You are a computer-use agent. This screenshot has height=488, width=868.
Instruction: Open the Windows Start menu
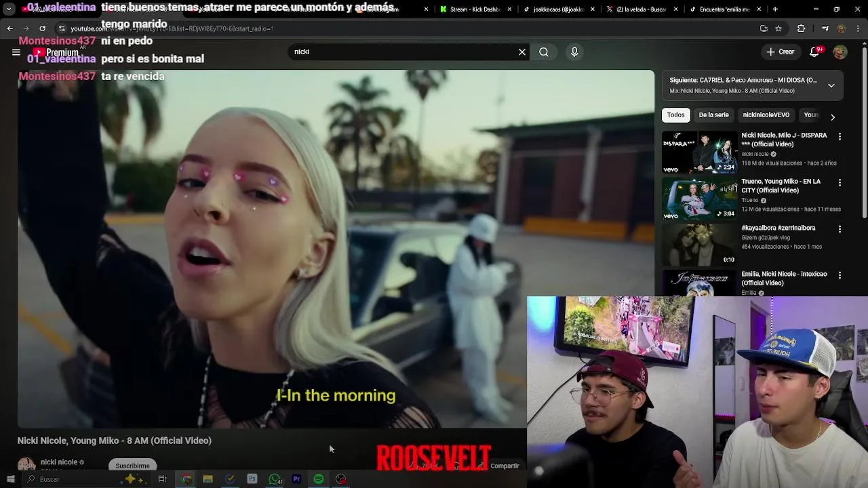tap(10, 479)
